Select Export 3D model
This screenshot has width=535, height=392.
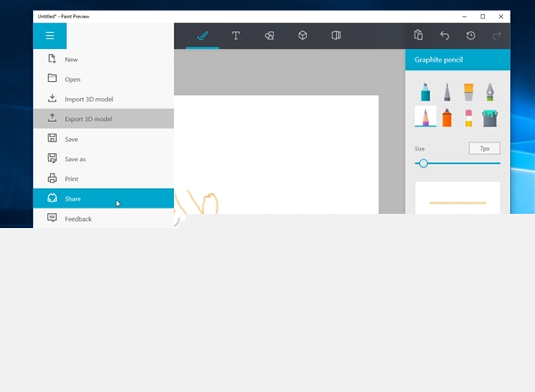pos(103,118)
